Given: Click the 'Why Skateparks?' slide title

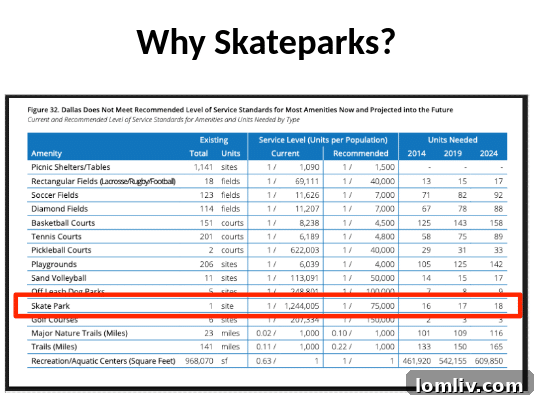Looking at the screenshot, I should [x=266, y=43].
